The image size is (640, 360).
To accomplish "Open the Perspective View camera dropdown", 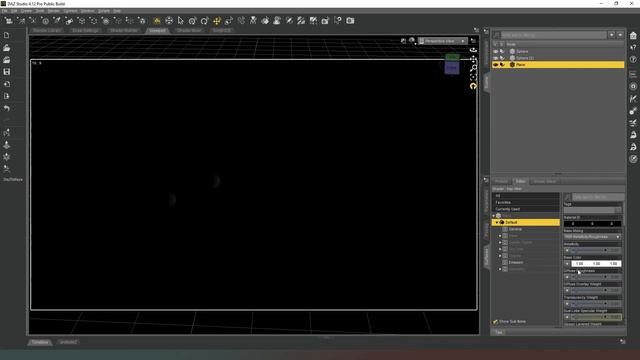I will (x=442, y=41).
